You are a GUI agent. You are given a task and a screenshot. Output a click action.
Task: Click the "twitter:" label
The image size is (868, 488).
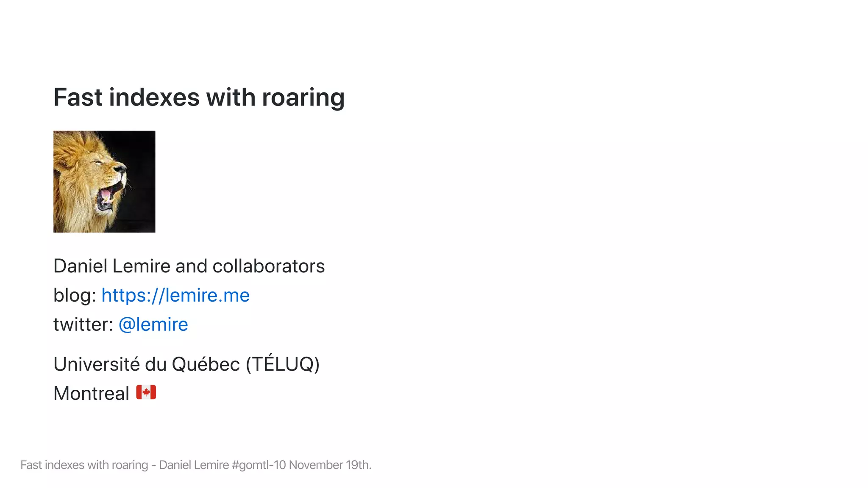[83, 324]
